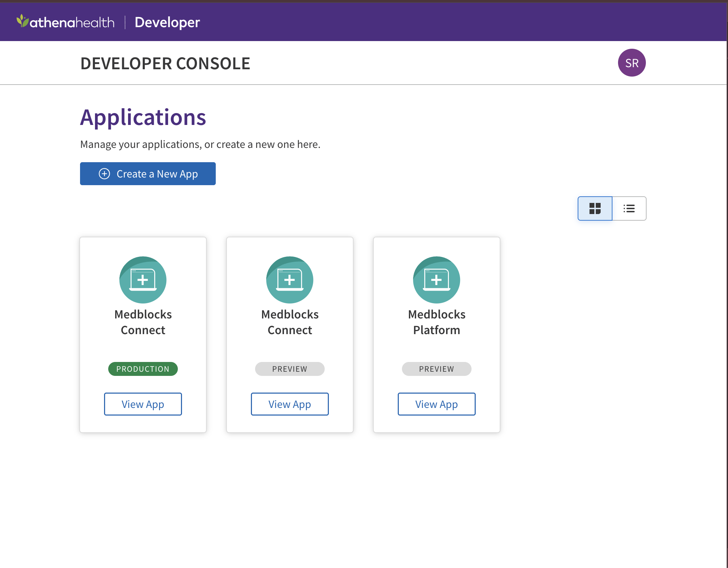728x568 pixels.
Task: Click the Medblocks Platform card title
Action: coord(437,322)
